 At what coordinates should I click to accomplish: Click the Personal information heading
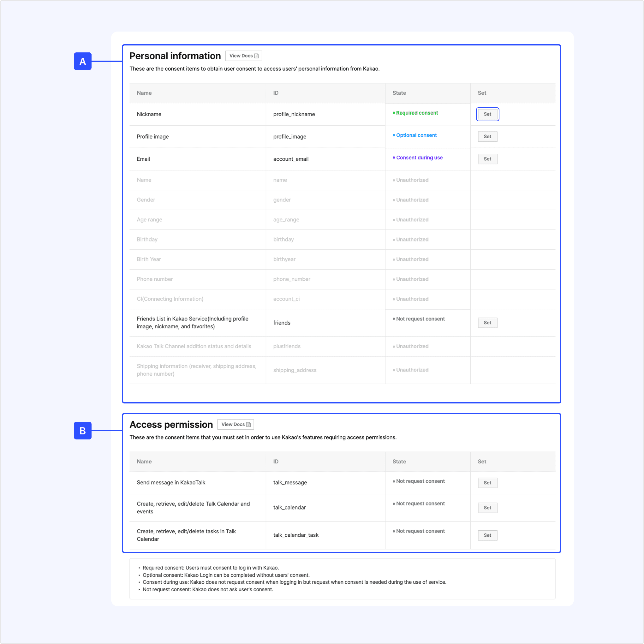tap(175, 56)
